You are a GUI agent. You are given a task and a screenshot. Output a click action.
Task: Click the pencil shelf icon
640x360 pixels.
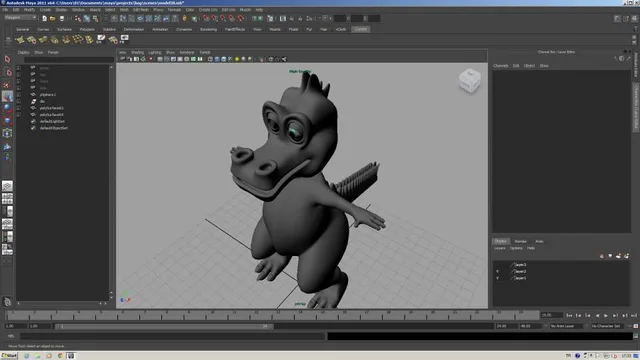[x=101, y=39]
